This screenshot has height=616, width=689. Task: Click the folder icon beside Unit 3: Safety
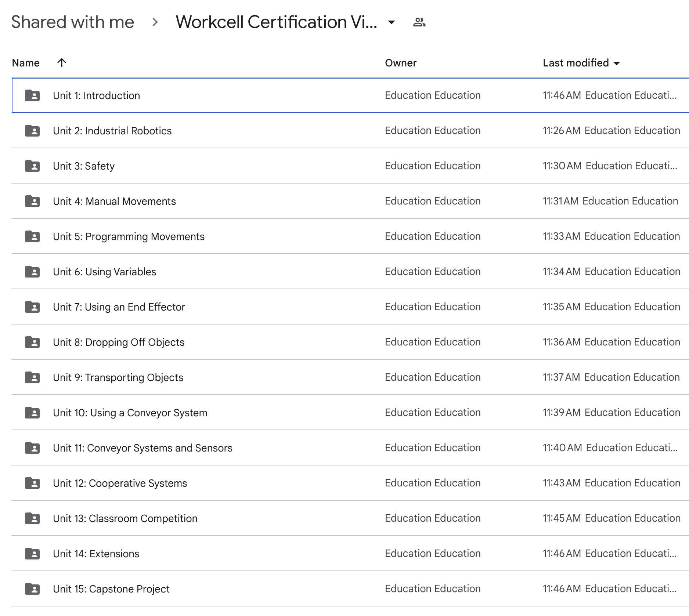tap(32, 166)
